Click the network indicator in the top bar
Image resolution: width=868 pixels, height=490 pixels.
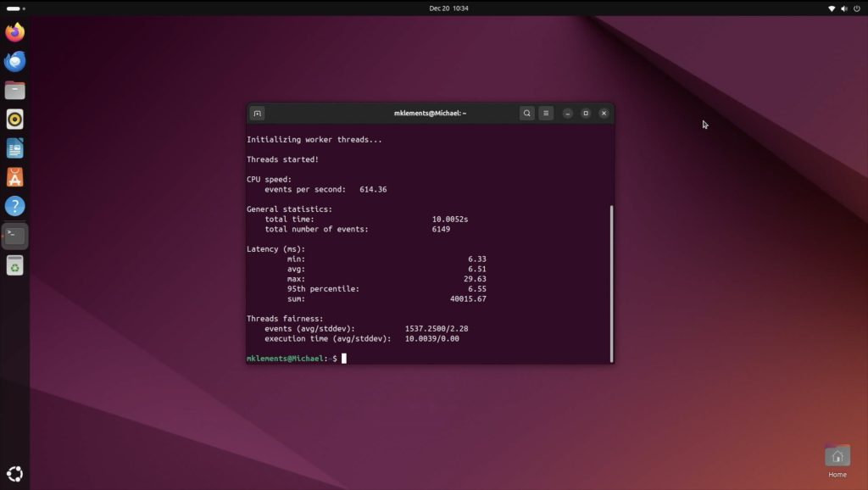[832, 8]
